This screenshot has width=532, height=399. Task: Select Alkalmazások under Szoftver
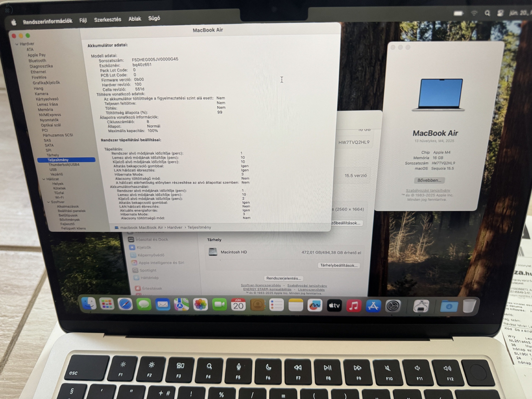tap(68, 207)
